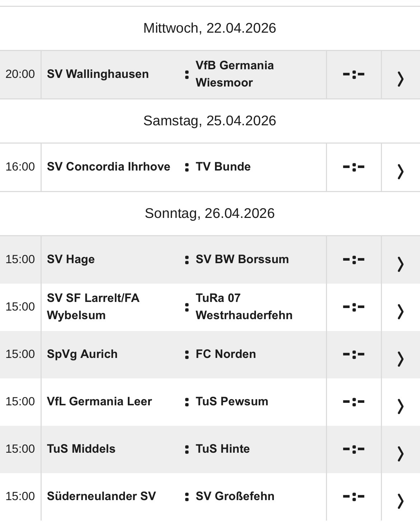This screenshot has width=420, height=522.
Task: Click chevron next to SV Hage match
Action: tap(400, 264)
